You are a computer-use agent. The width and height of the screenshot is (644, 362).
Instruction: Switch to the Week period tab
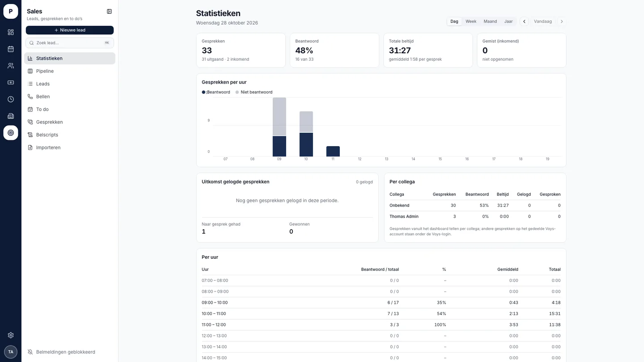tap(471, 21)
